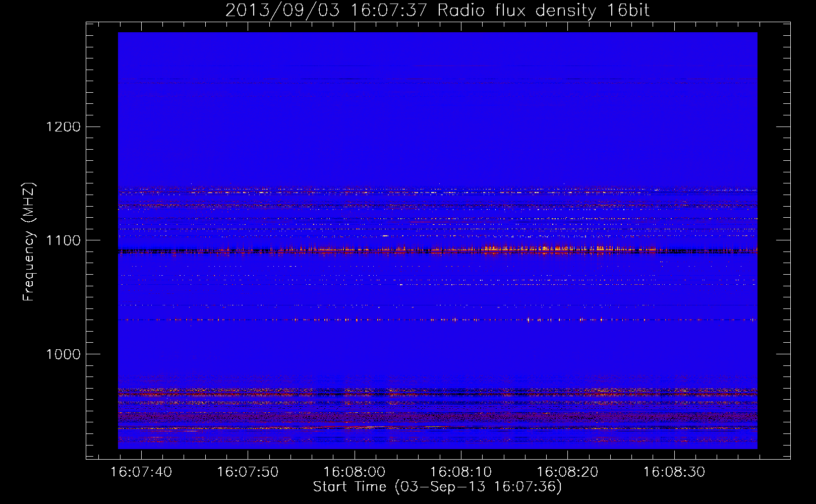Click the 16:08:20 time tick label
816x504 pixels.
[567, 472]
